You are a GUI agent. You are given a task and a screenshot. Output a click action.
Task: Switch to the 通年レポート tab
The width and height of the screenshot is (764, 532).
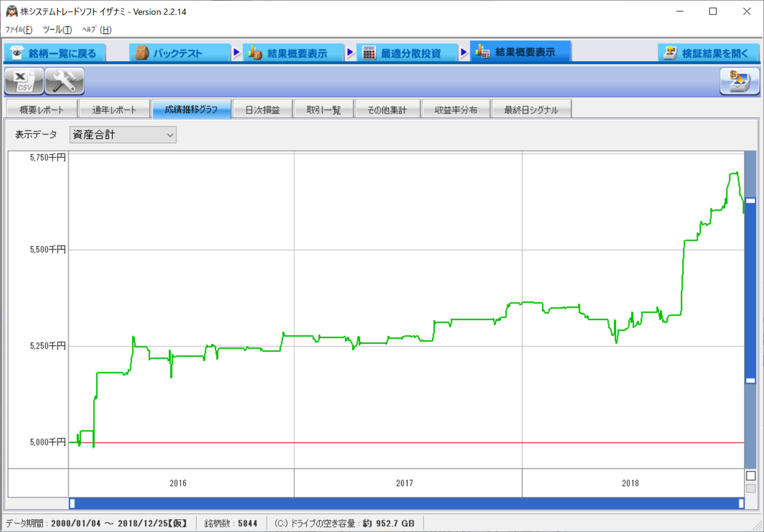pyautogui.click(x=115, y=110)
